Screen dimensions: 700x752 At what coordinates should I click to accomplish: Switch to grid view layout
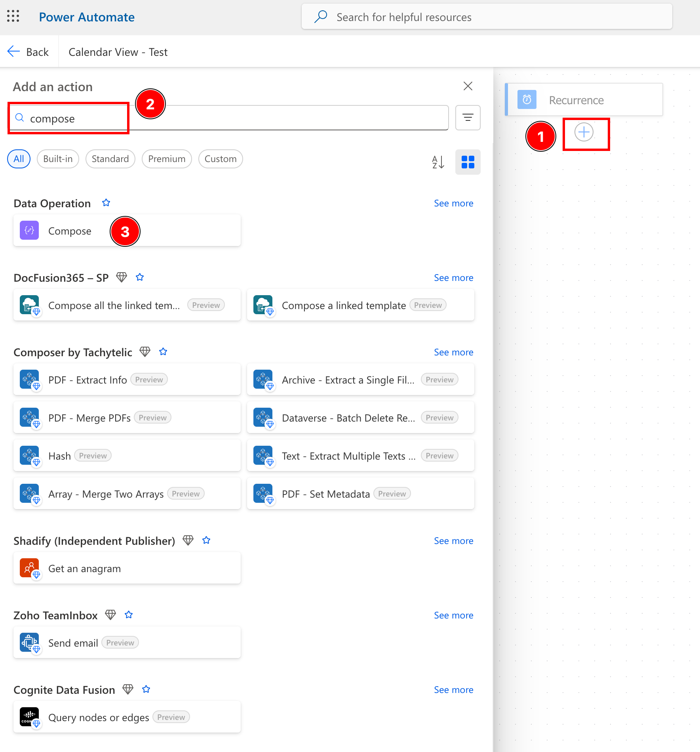coord(468,162)
